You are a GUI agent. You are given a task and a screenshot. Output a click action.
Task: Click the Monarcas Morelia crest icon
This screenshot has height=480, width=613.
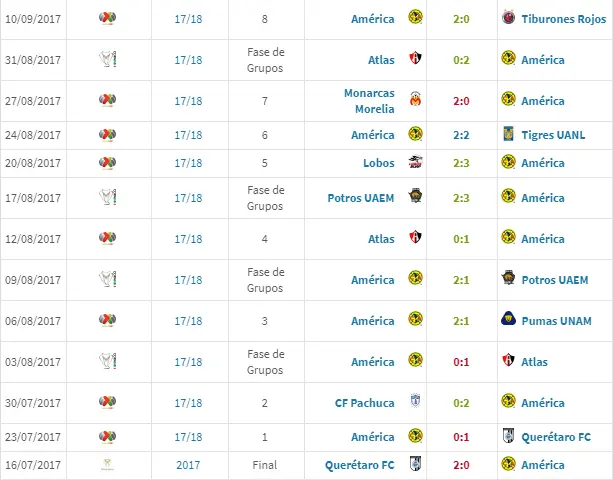[415, 99]
